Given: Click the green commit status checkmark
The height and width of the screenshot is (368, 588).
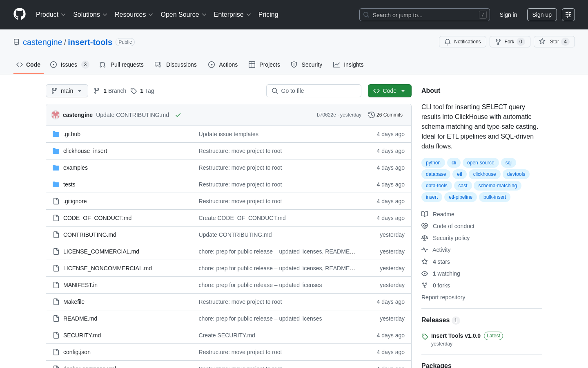Looking at the screenshot, I should 178,115.
